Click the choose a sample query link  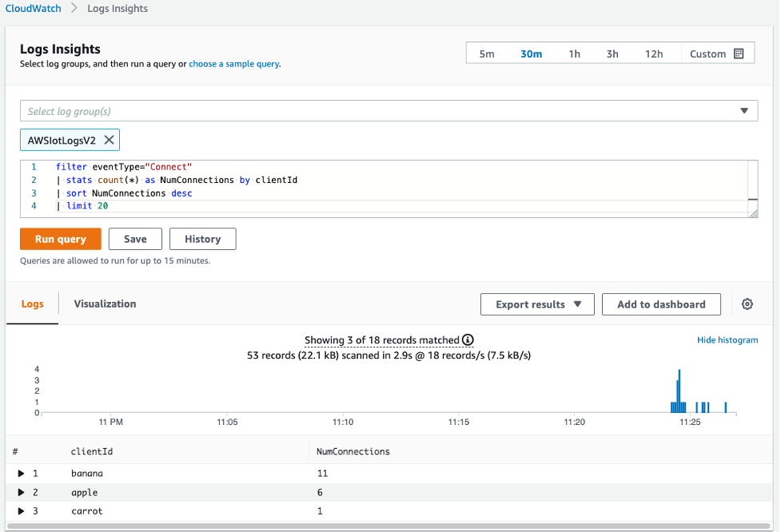coord(234,64)
